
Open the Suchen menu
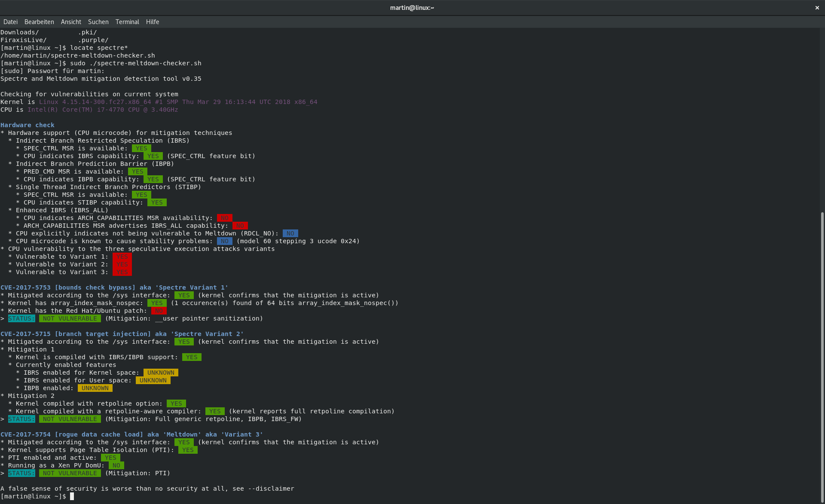click(x=98, y=22)
